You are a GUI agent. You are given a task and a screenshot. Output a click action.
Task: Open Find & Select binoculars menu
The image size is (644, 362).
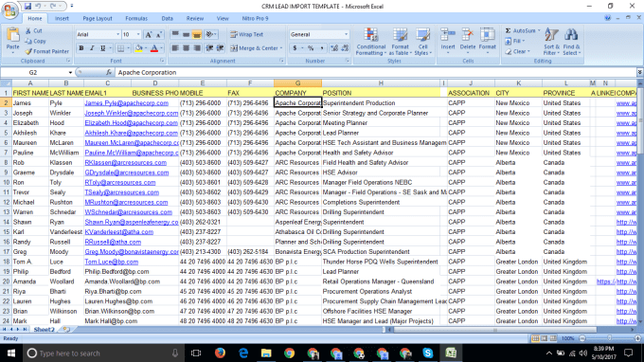pos(571,42)
